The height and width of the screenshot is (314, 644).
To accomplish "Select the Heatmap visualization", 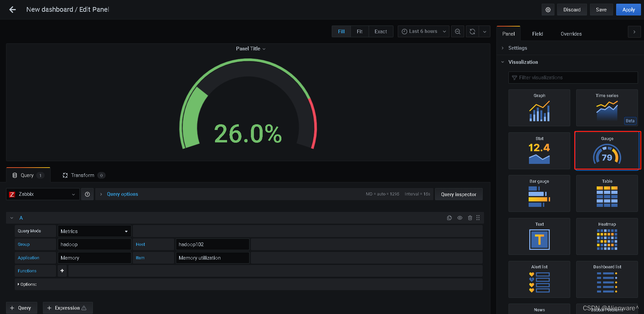I will 607,236.
